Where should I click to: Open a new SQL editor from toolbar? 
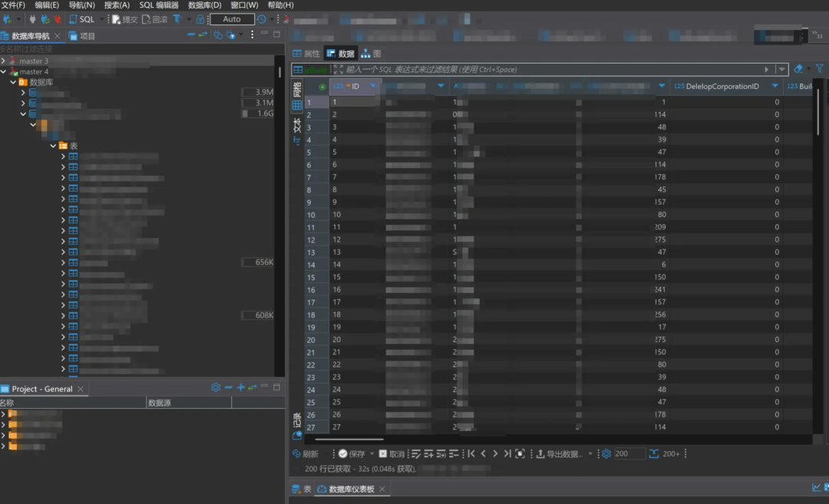point(82,19)
